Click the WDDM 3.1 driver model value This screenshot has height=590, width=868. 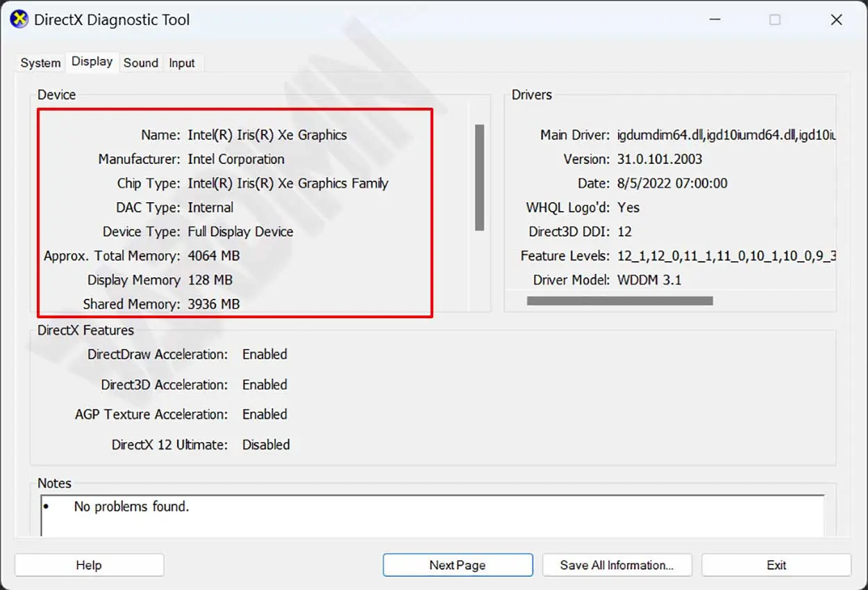coord(649,280)
